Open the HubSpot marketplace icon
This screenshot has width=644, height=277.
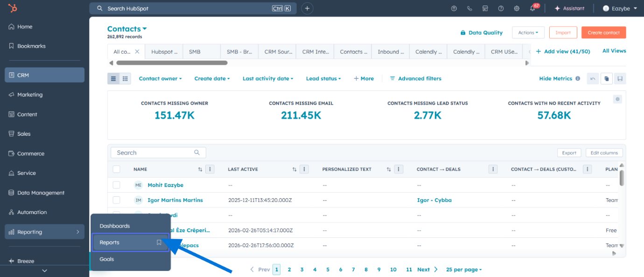click(x=485, y=8)
